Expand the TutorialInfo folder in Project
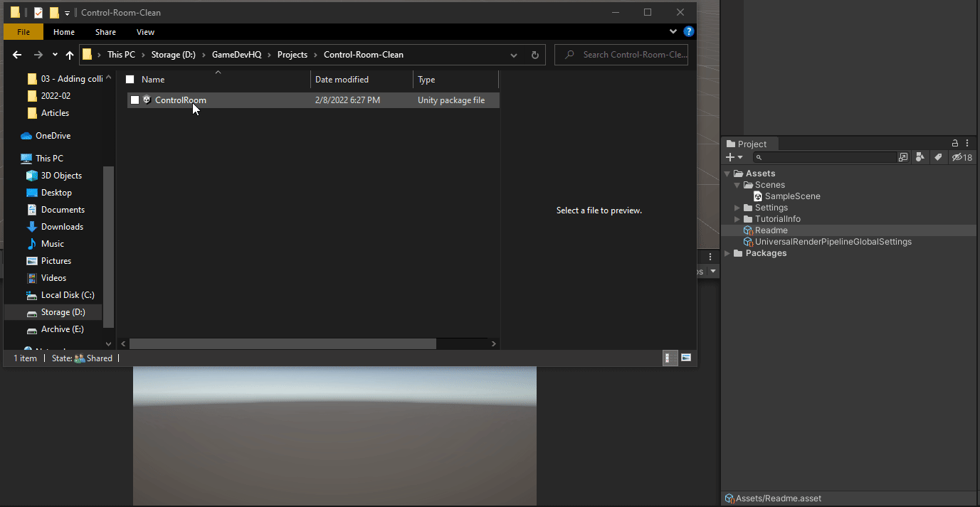 737,219
